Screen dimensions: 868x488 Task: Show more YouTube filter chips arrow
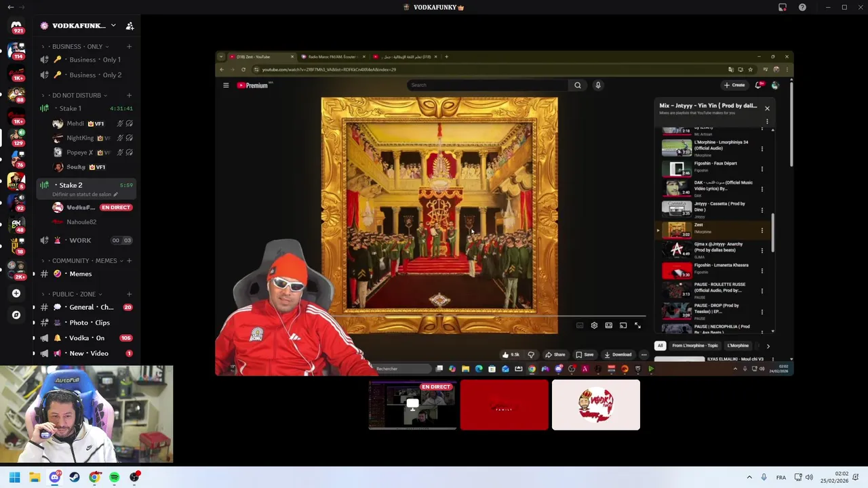768,346
